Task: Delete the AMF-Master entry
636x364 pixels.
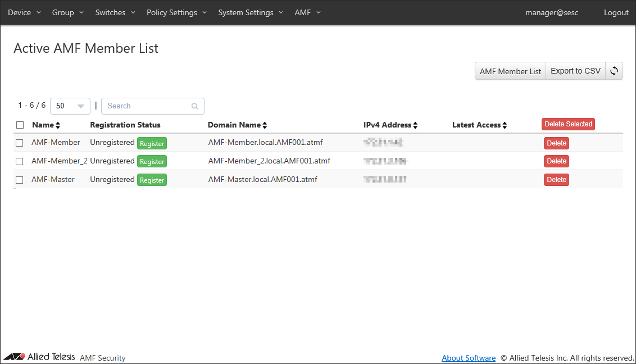Action: [556, 180]
